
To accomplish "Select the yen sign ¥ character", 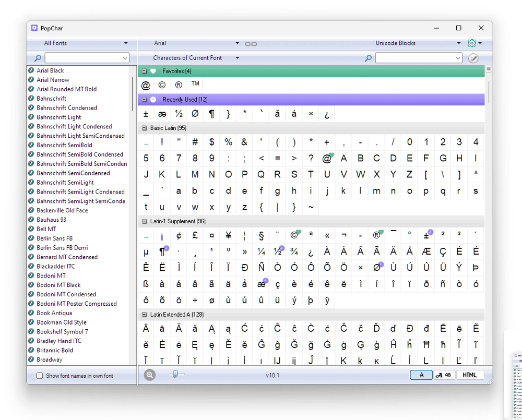I will 229,236.
